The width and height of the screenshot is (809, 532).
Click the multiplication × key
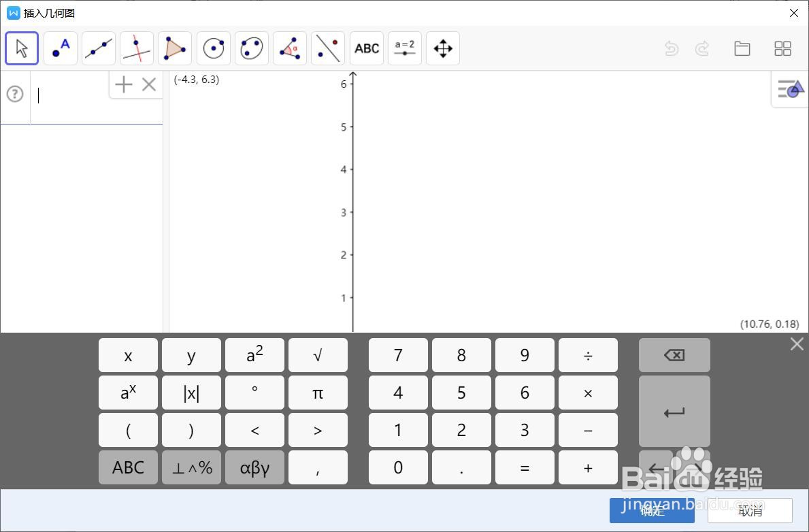(588, 393)
